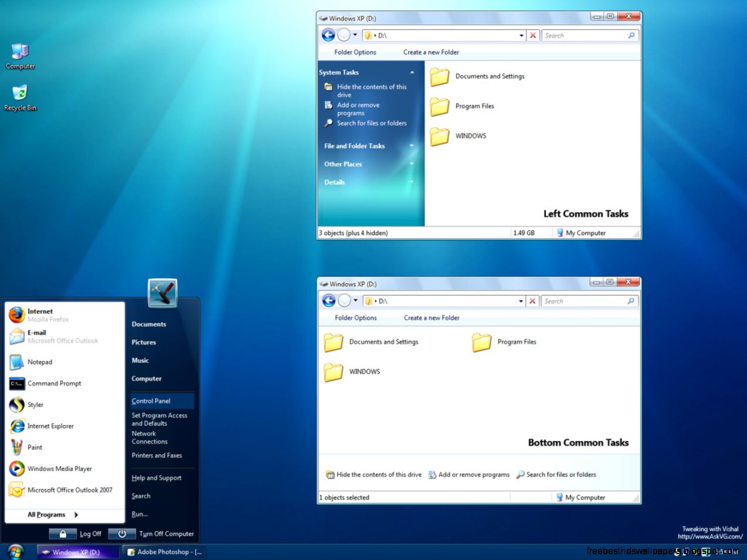747x560 pixels.
Task: Click red X stop button in bottom window
Action: click(x=532, y=301)
